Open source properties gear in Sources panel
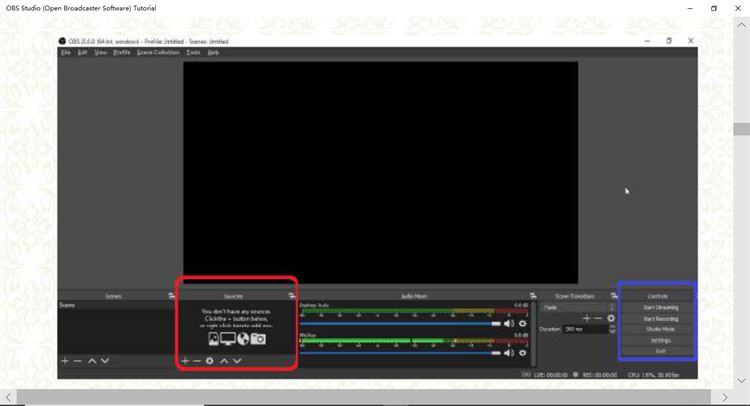Image resolution: width=750 pixels, height=406 pixels. (x=210, y=361)
